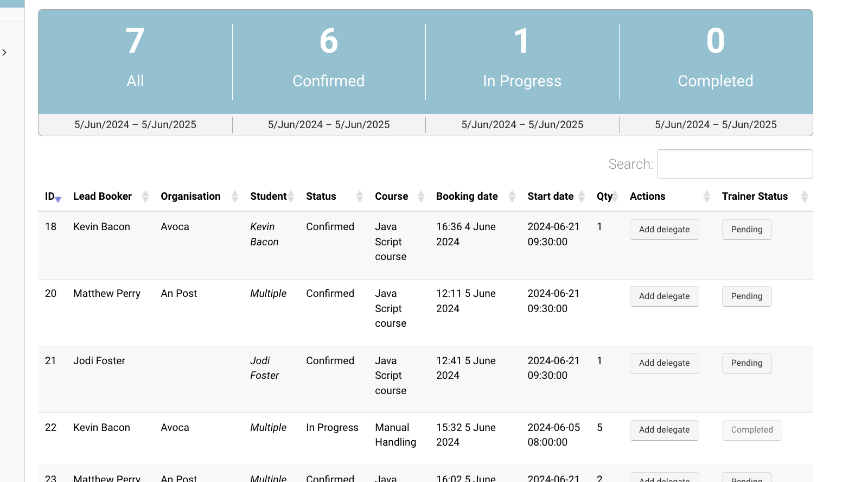
Task: Sort by Trainer Status arrows
Action: point(804,196)
